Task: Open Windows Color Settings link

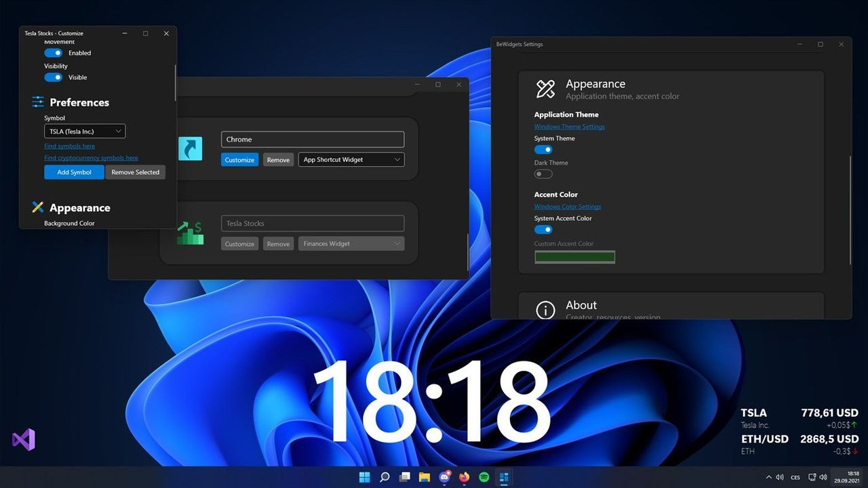Action: pos(568,207)
